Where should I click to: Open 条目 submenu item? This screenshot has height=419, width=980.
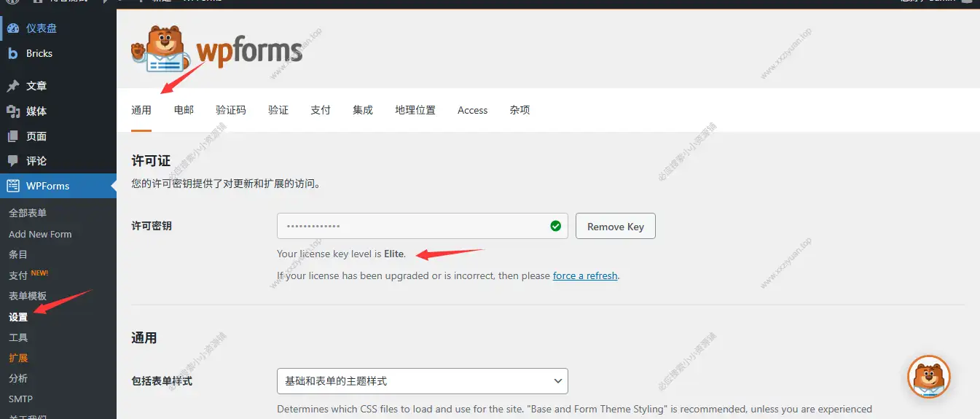click(x=18, y=254)
